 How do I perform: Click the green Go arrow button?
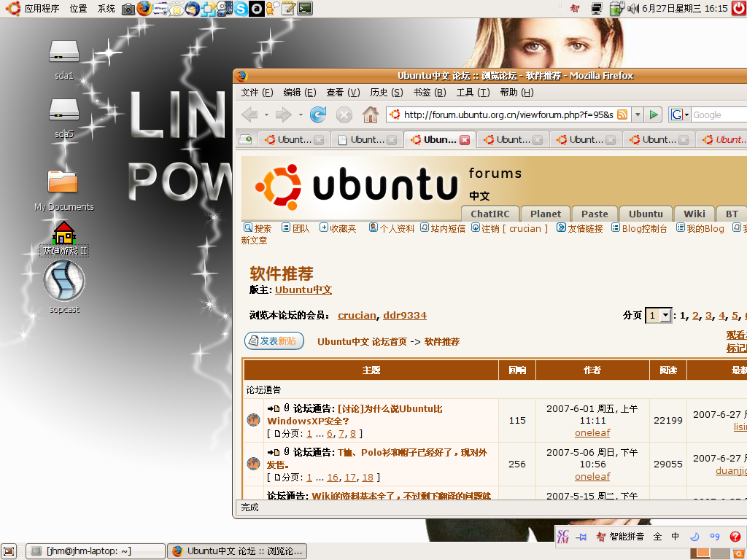click(654, 114)
